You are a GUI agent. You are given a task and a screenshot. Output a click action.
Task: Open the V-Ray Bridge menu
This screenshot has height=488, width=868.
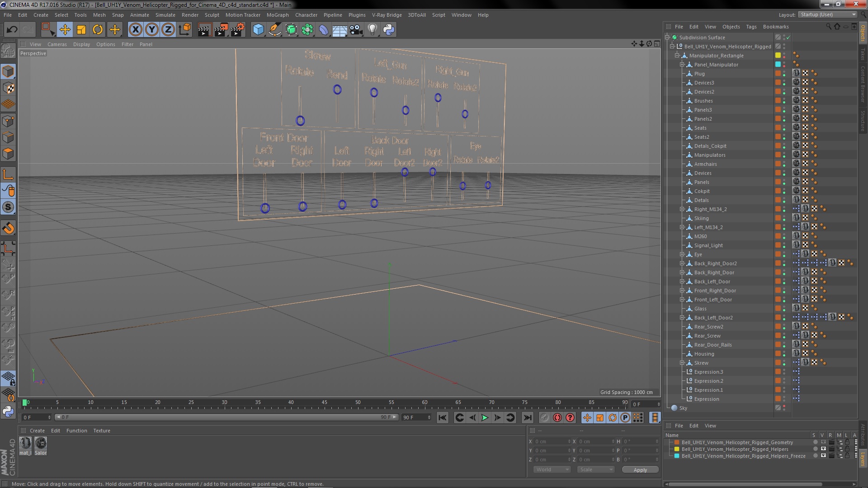coord(387,15)
